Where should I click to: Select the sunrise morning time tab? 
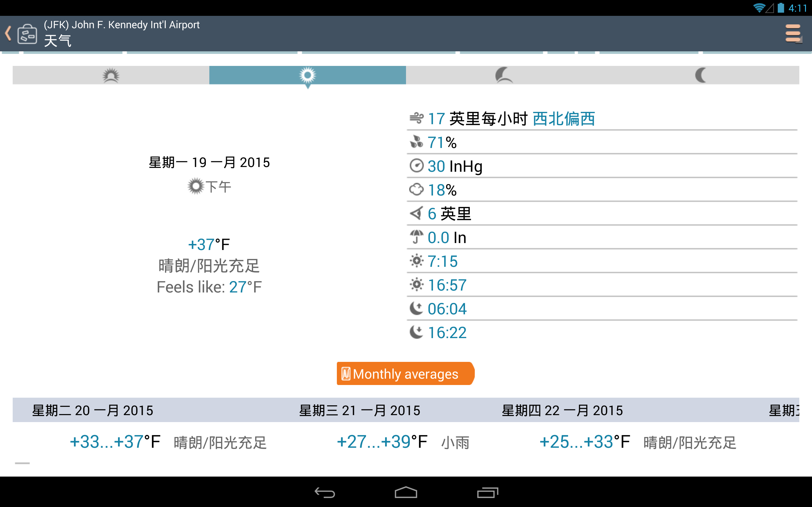[111, 75]
